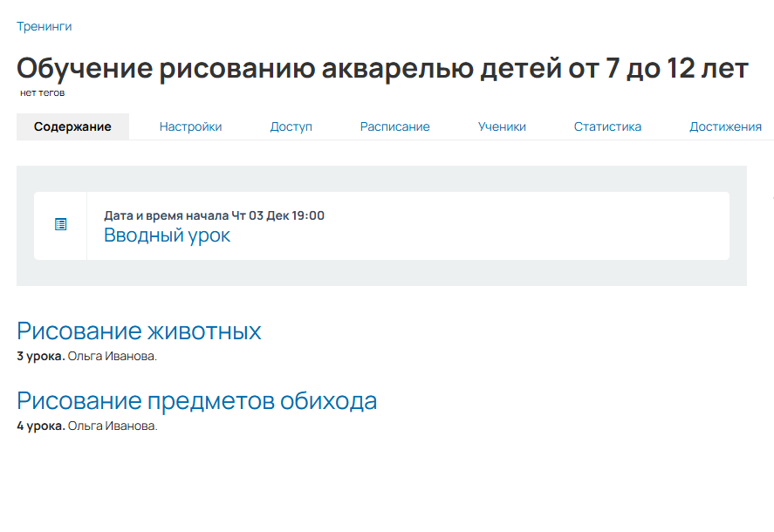Open the Рисование животных section

coord(139,331)
